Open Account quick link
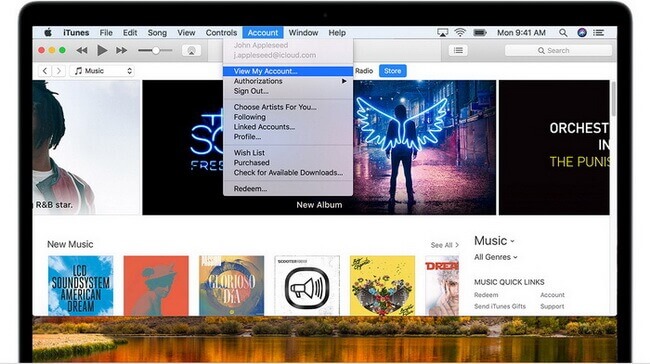This screenshot has height=364, width=650. point(552,295)
